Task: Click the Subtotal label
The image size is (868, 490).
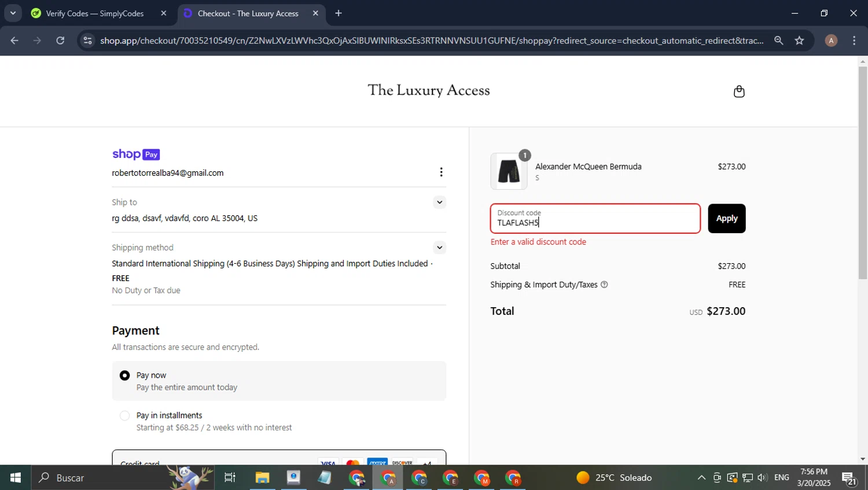Action: 505,266
